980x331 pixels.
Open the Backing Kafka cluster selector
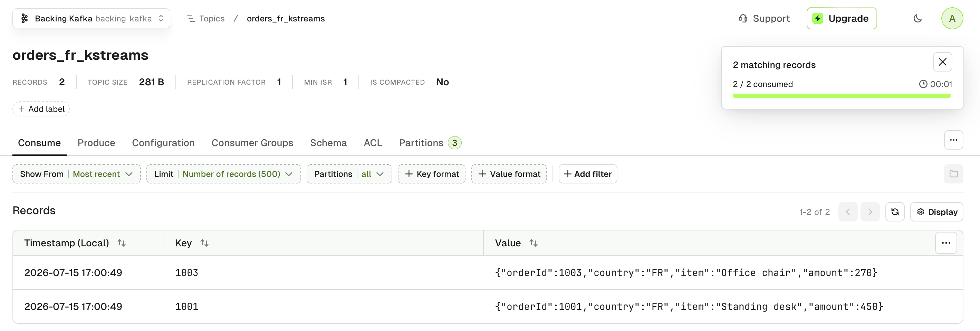click(x=91, y=18)
